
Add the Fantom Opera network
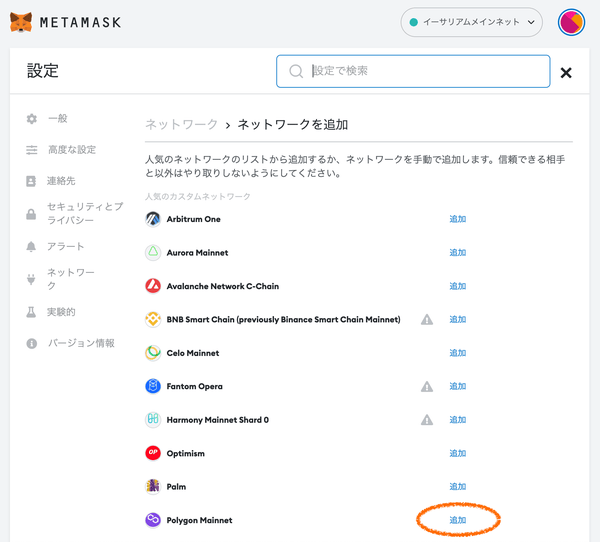458,386
